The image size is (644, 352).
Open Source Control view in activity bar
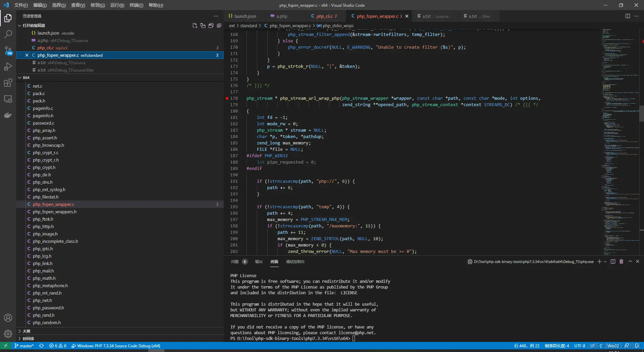pyautogui.click(x=8, y=50)
